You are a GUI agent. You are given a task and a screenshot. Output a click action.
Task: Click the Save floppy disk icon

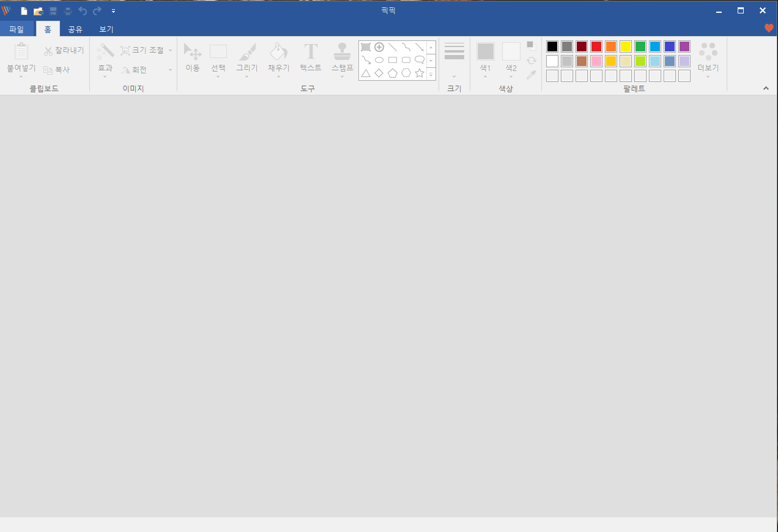53,11
